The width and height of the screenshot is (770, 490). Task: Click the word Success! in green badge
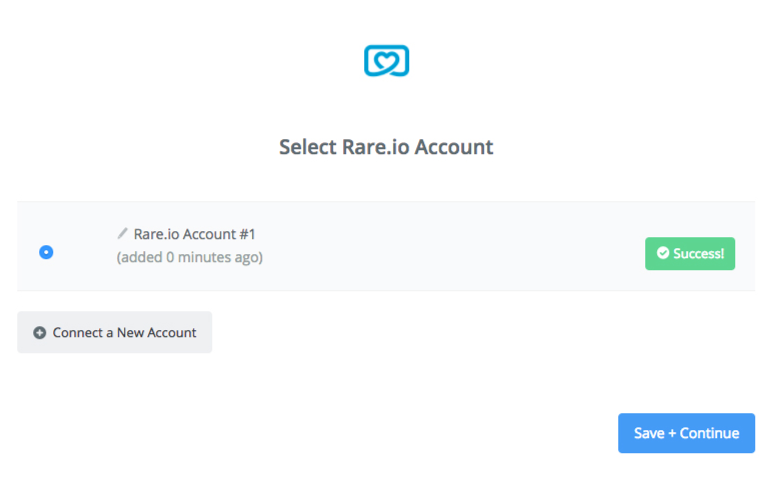coord(698,253)
